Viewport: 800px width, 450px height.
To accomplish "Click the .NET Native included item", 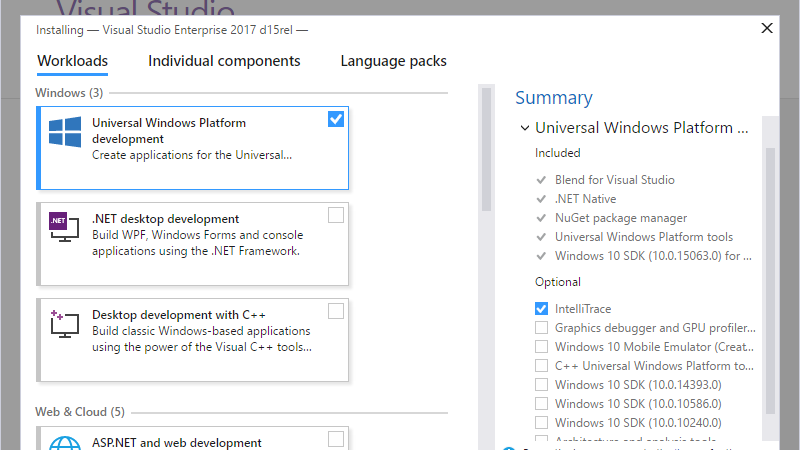I will 585,198.
